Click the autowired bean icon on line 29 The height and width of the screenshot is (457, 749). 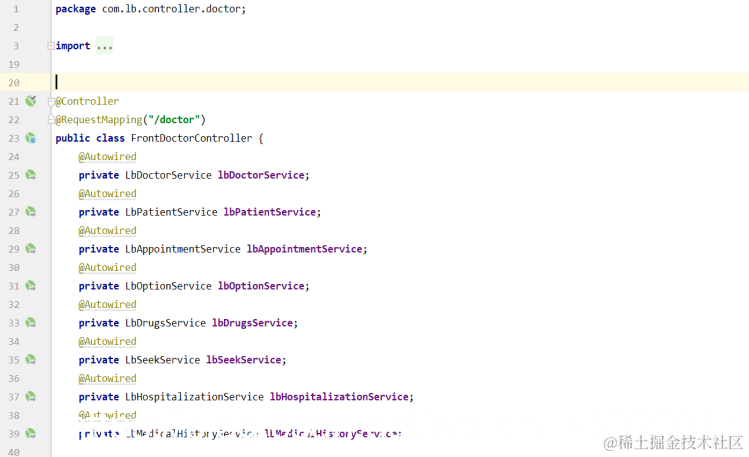point(31,249)
